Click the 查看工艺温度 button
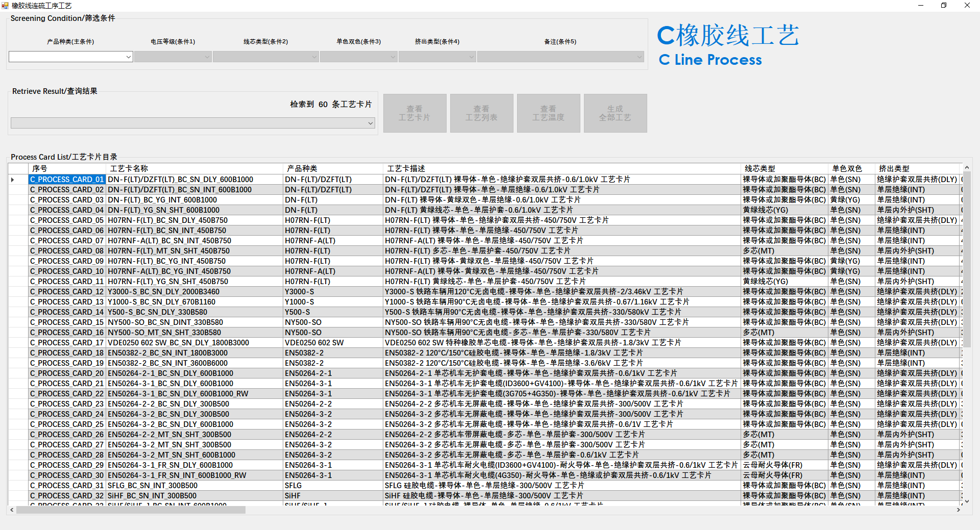 click(x=548, y=113)
